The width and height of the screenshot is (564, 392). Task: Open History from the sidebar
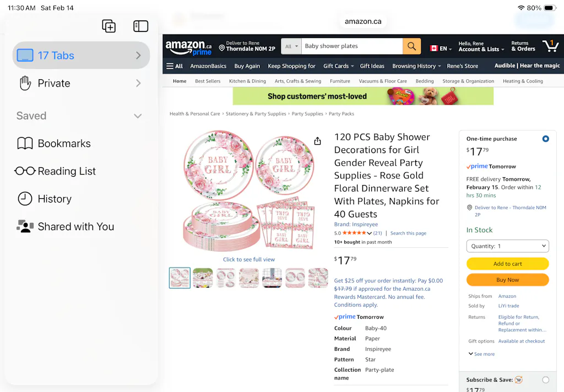pyautogui.click(x=54, y=199)
